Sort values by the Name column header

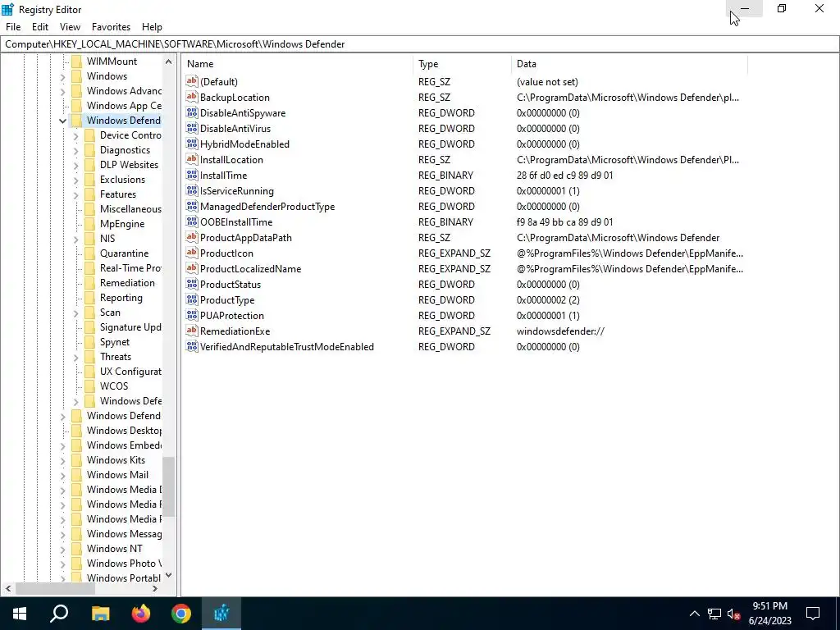click(x=298, y=64)
